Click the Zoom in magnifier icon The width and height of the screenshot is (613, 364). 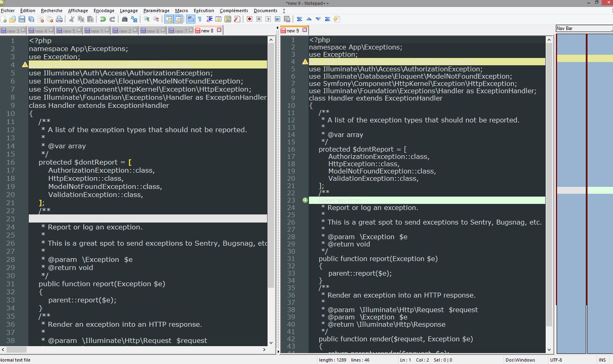(x=147, y=19)
